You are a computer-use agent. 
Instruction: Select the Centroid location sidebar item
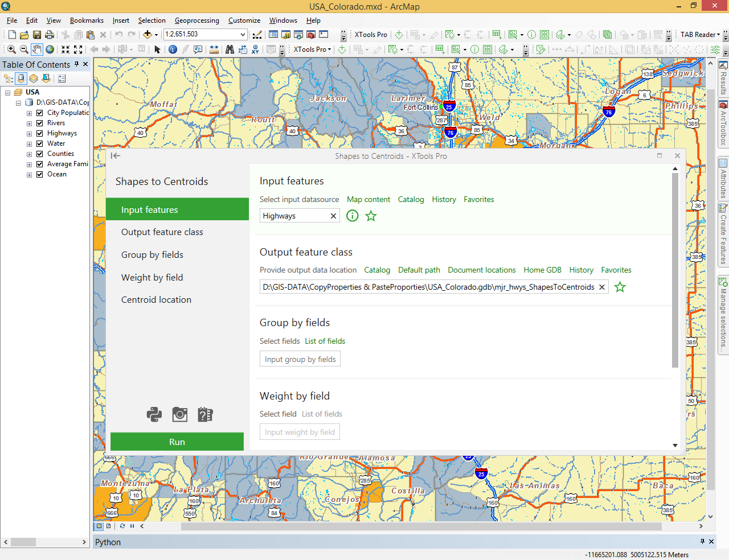178,300
